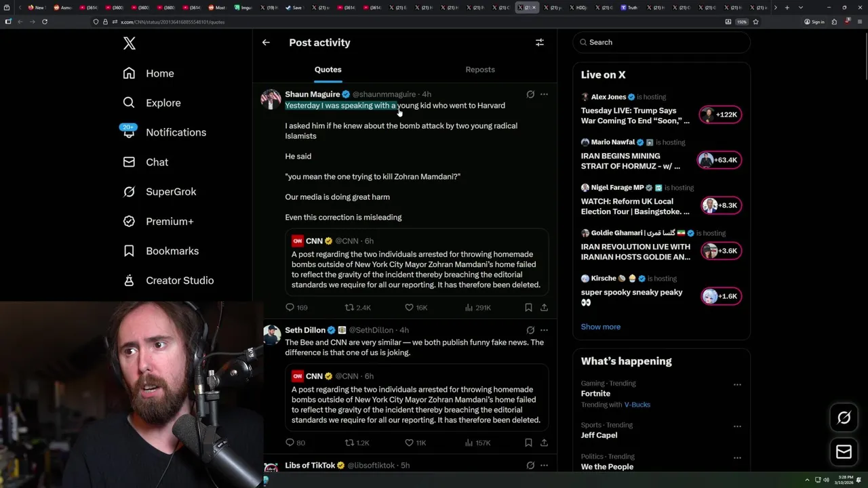The height and width of the screenshot is (488, 868).
Task: Open quoted CNN post in Shaun Maguire's quote
Action: [416, 262]
